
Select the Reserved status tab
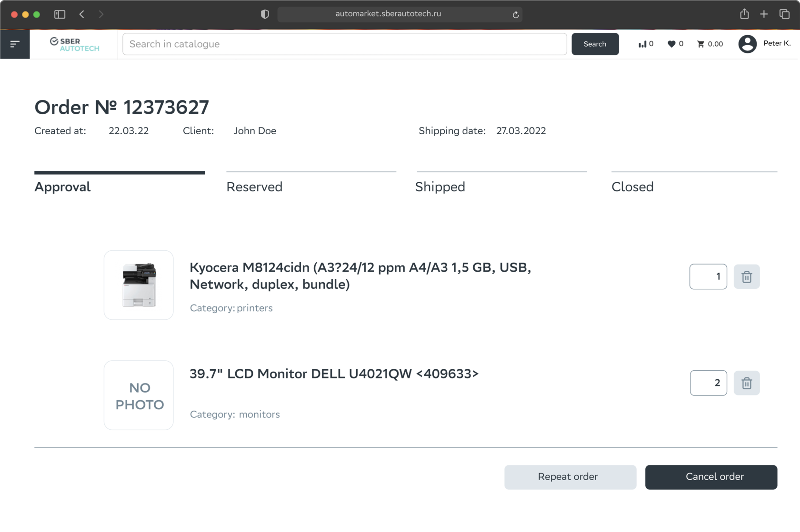[x=254, y=187]
